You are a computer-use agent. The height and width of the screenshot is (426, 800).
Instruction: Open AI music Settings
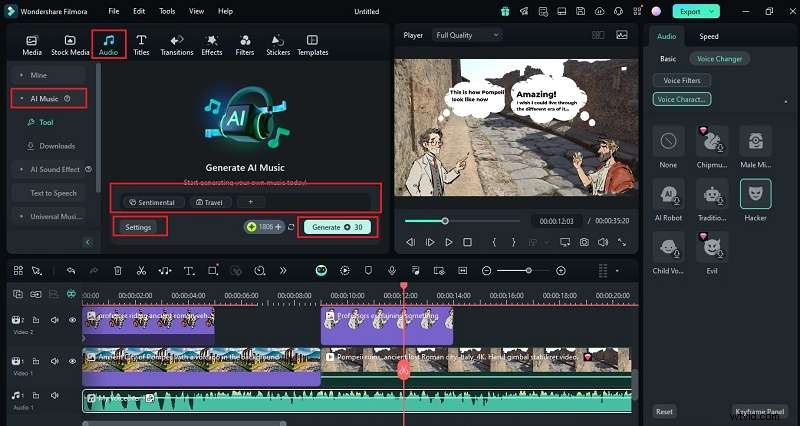coord(138,227)
